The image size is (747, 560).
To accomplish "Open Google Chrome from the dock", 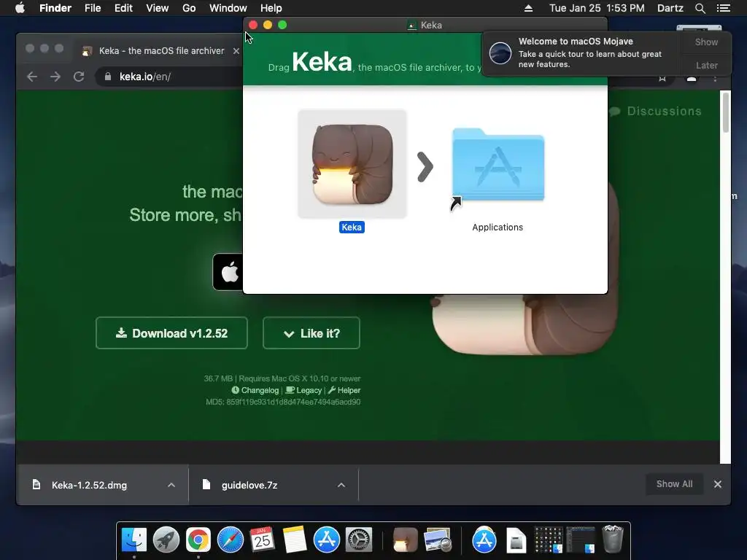I will coord(198,540).
